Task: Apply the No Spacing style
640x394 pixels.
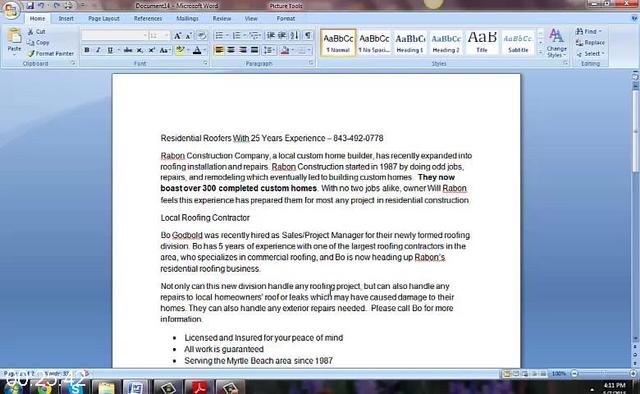Action: click(x=374, y=42)
